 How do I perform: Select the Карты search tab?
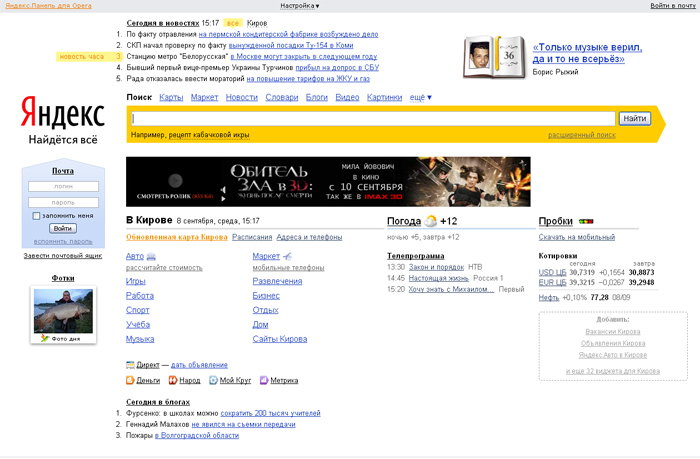pyautogui.click(x=171, y=97)
